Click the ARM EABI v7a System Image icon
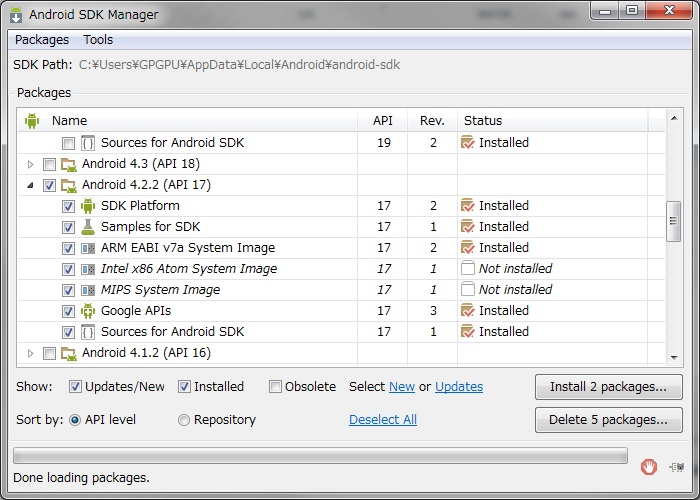Viewport: 700px width, 500px height. pos(88,248)
